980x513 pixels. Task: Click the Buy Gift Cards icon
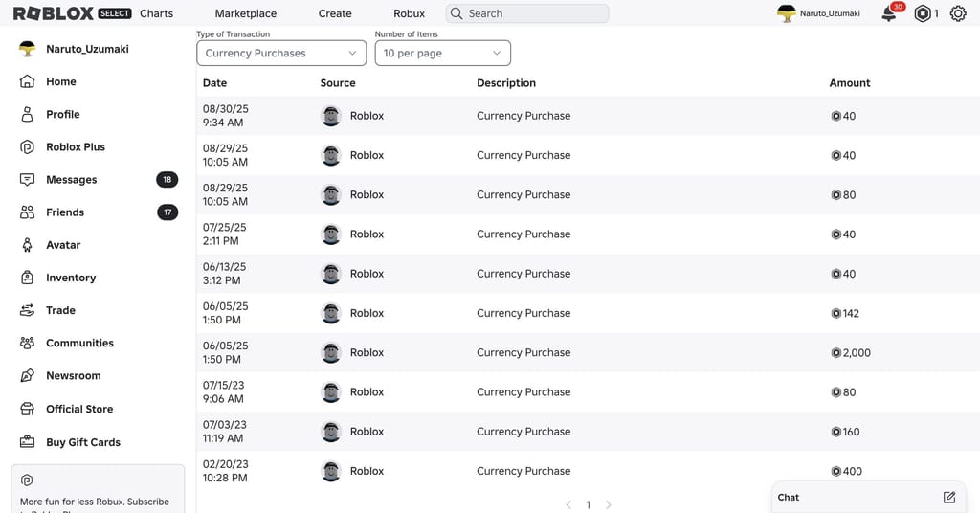tap(27, 442)
